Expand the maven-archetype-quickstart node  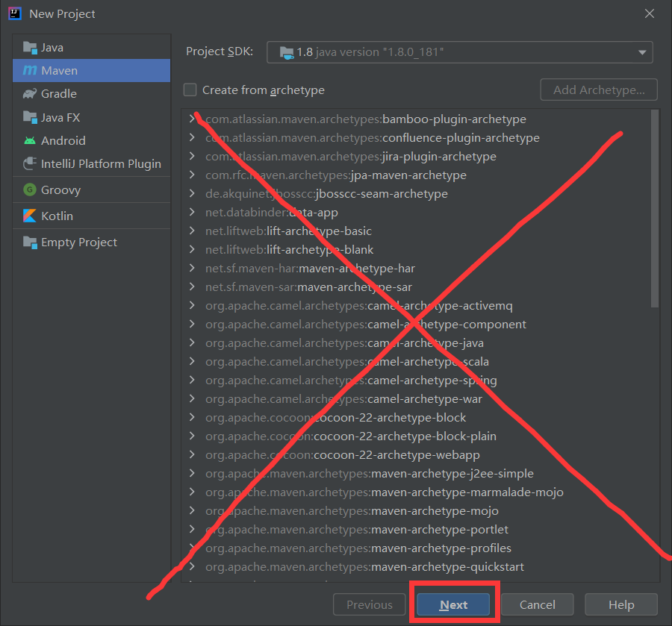(x=192, y=566)
